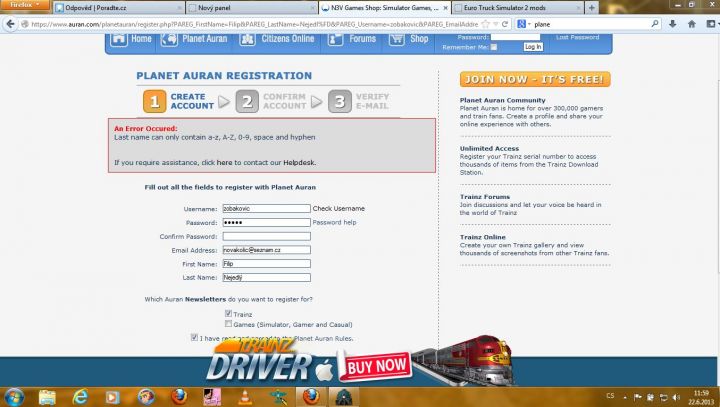Open the Helpdesk link
Image resolution: width=720 pixels, height=407 pixels.
point(299,163)
